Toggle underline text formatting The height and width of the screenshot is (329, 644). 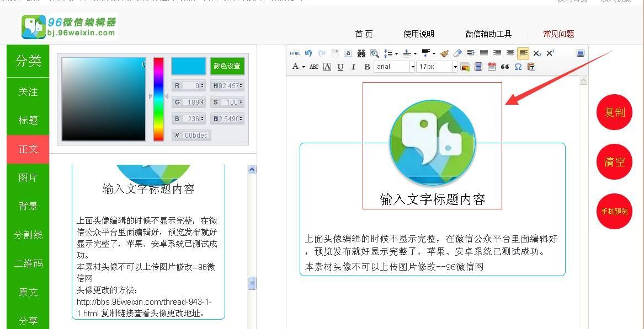coord(340,67)
